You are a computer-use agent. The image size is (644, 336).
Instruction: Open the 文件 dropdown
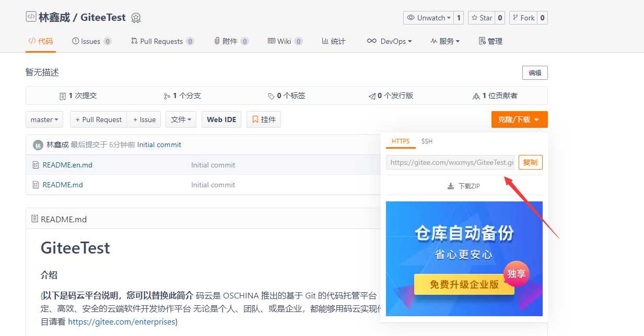181,119
